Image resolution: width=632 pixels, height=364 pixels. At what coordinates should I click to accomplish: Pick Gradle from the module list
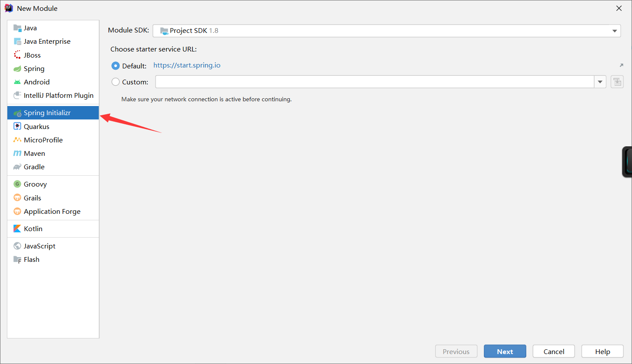[53, 167]
